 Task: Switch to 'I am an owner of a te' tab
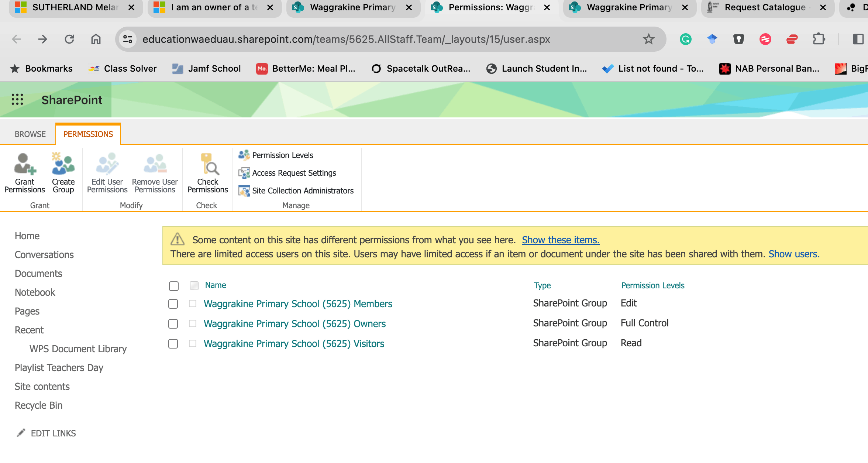(214, 7)
